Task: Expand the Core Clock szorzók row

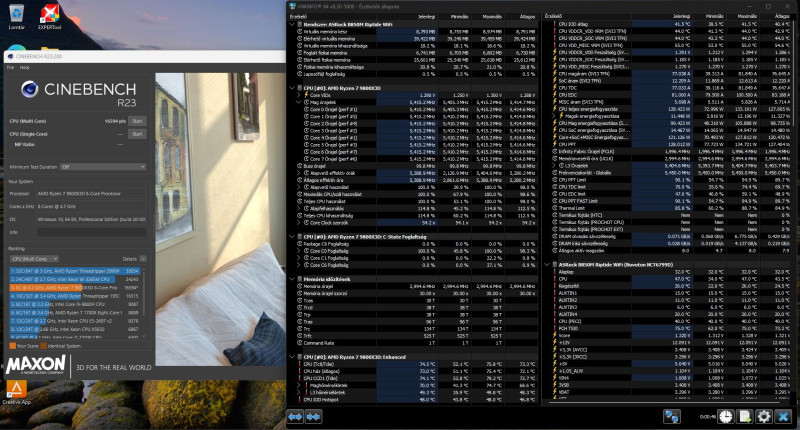Action: pyautogui.click(x=299, y=223)
